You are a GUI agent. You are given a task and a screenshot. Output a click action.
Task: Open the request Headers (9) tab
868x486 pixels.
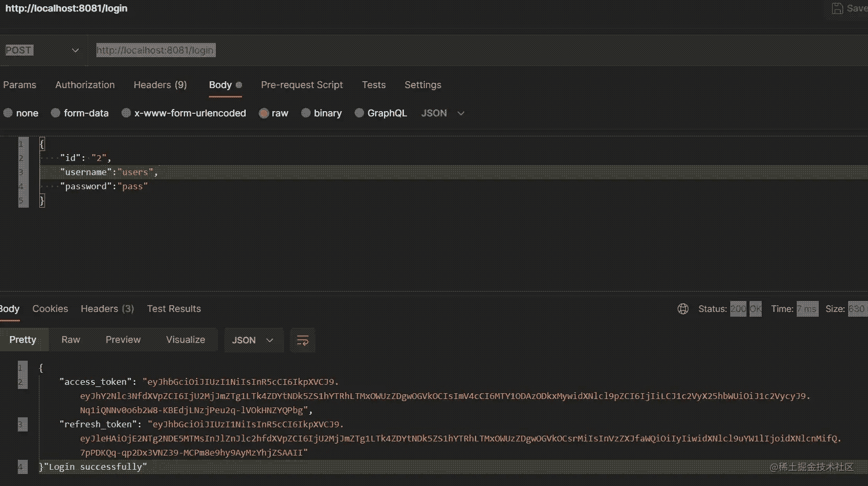click(x=160, y=85)
